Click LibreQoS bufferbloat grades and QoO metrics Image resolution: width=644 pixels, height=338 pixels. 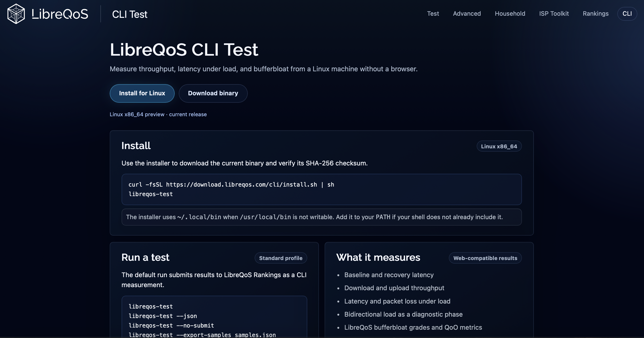413,327
